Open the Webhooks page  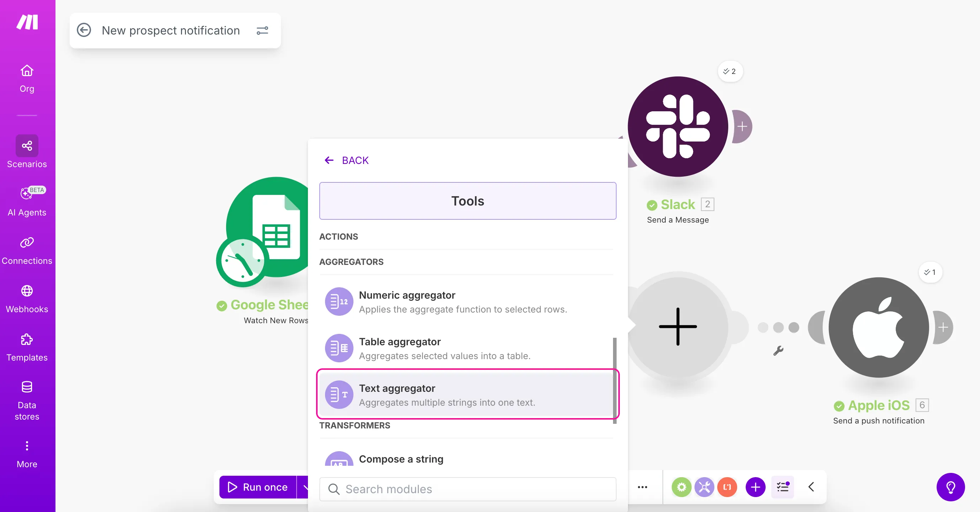(x=27, y=299)
